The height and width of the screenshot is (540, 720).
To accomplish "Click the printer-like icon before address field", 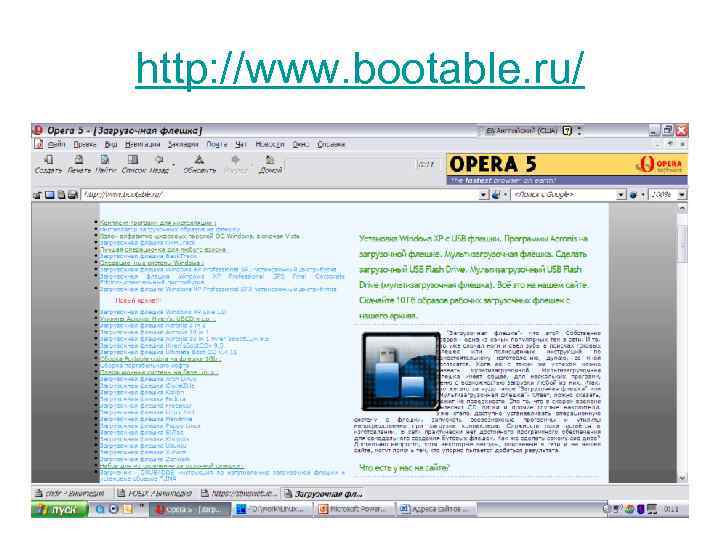I will [73, 195].
